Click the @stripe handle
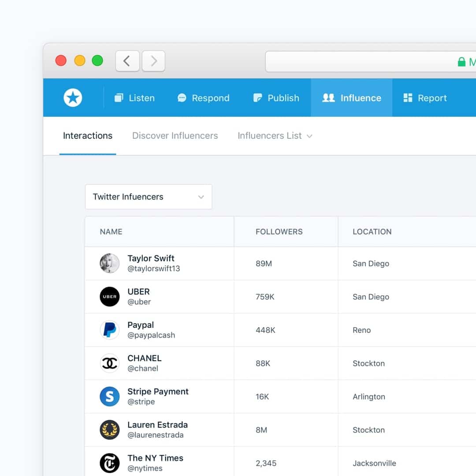Viewport: 476px width, 476px height. pos(141,402)
